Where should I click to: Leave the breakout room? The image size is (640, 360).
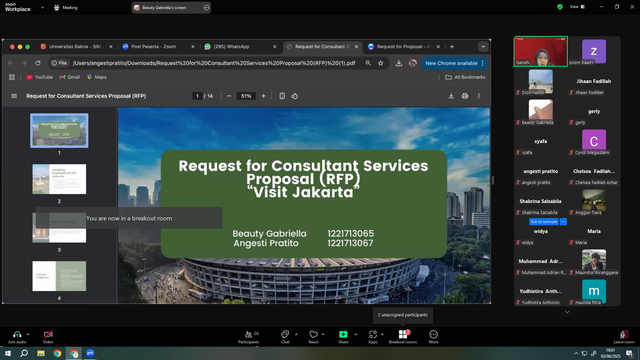(x=624, y=337)
